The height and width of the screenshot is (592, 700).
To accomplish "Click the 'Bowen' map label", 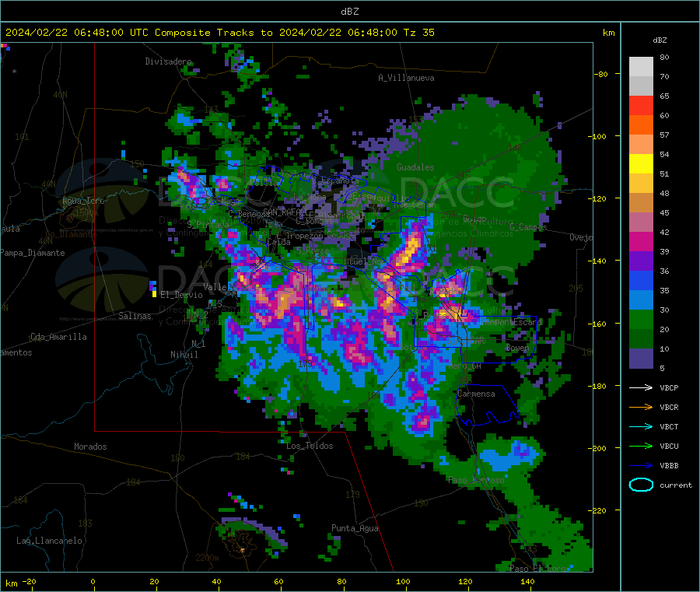I will coord(517,347).
